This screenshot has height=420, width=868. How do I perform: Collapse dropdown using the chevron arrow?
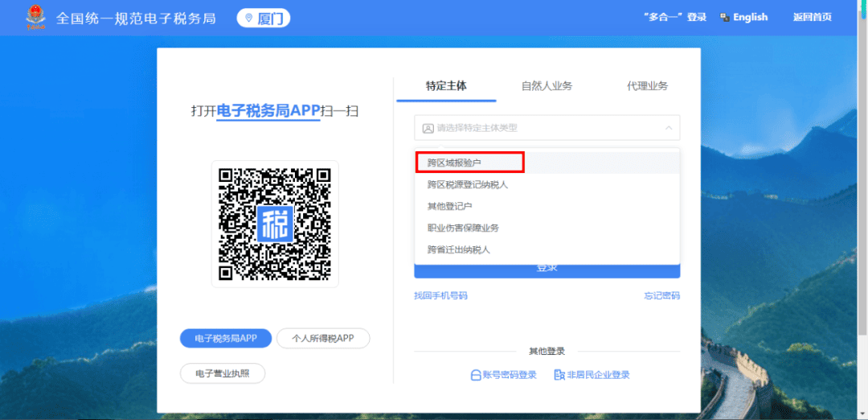point(668,128)
